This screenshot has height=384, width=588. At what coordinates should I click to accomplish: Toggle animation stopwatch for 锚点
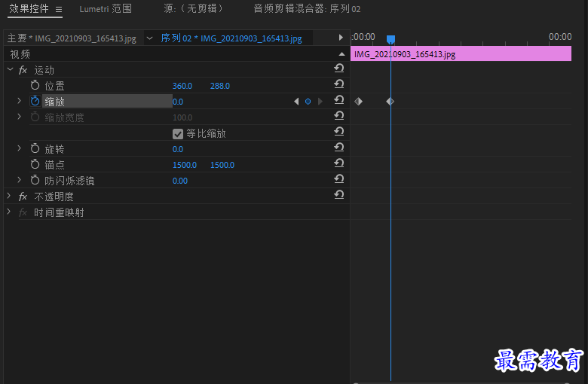[35, 164]
